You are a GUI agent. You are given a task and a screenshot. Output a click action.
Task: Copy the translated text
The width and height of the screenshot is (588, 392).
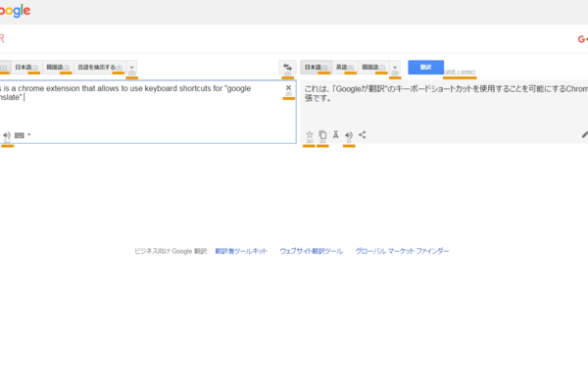322,134
